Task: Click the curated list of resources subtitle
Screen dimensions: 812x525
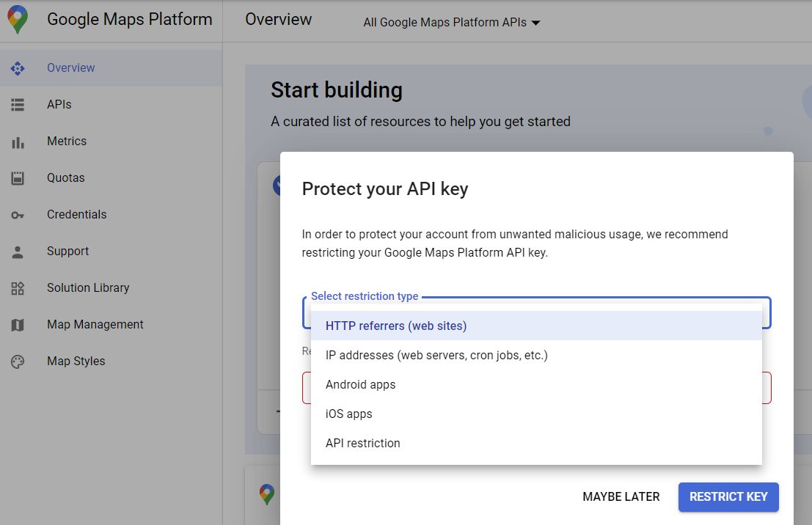Action: [x=420, y=122]
